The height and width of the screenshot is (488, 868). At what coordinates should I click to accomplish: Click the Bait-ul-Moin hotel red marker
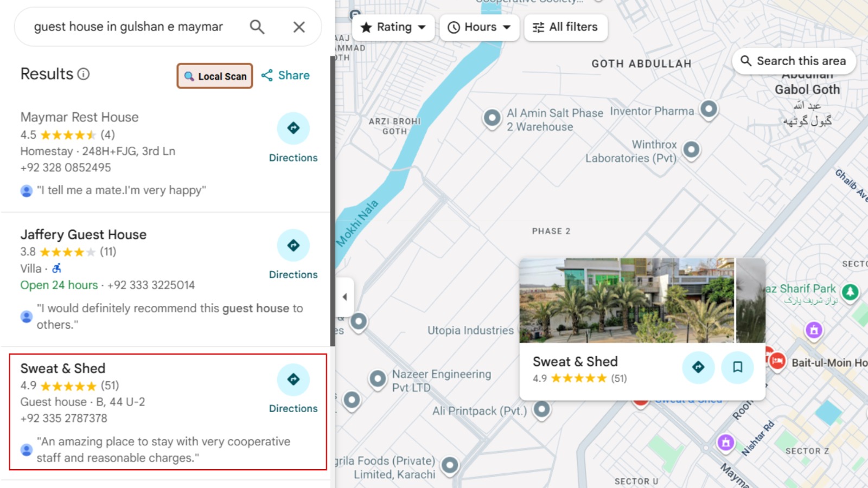[777, 361]
